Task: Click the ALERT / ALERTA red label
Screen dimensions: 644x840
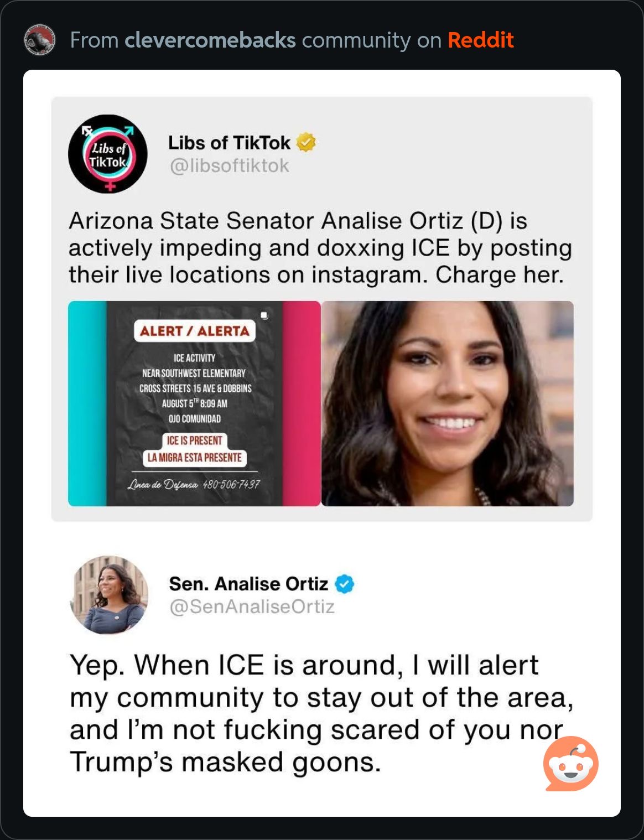Action: [x=195, y=331]
